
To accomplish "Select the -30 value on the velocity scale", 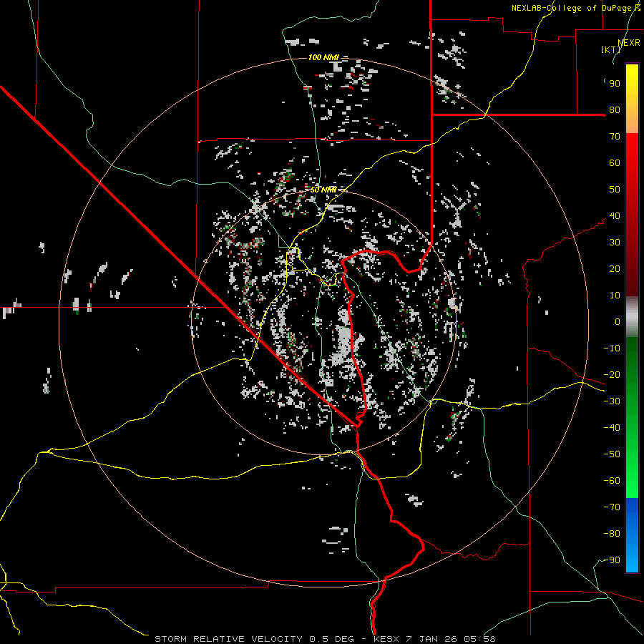I will (x=612, y=401).
